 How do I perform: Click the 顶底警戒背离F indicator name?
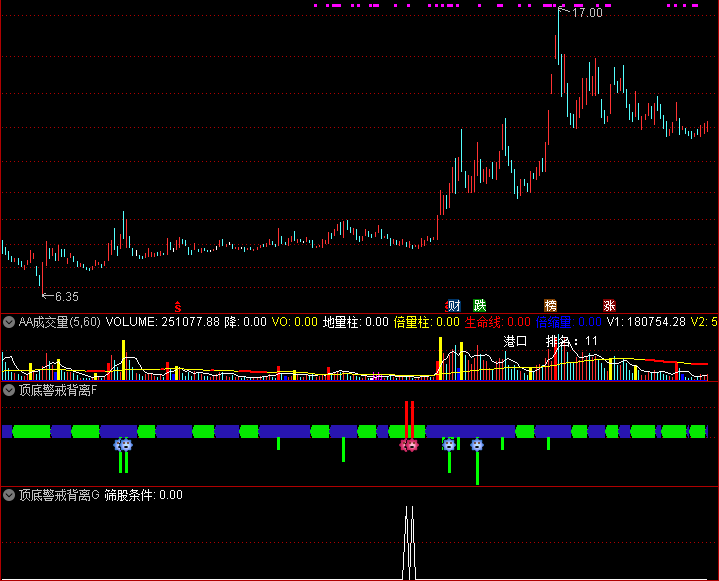coord(58,390)
